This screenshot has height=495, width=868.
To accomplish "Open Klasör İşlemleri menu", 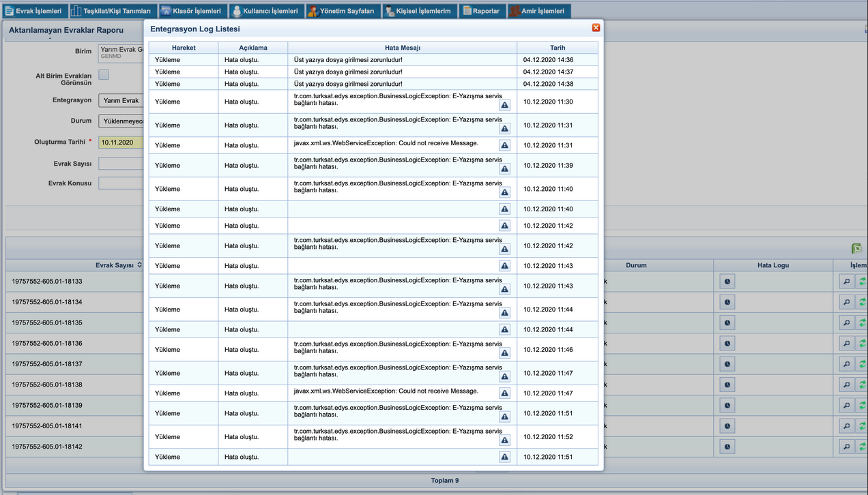I will click(x=192, y=11).
